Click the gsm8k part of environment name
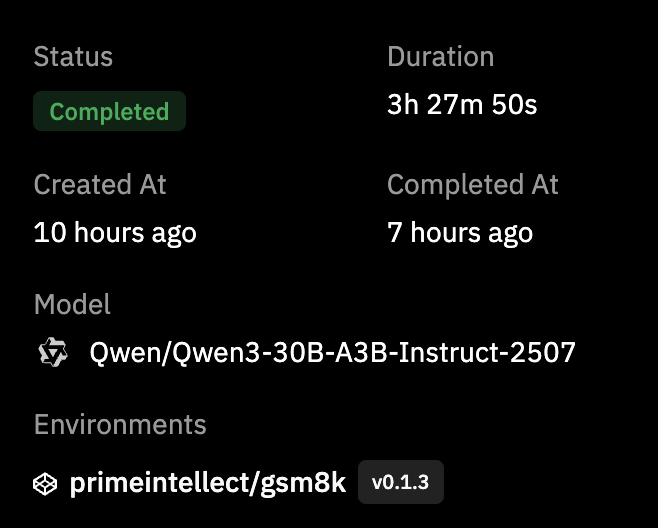Viewport: 658px width, 528px height. point(303,483)
